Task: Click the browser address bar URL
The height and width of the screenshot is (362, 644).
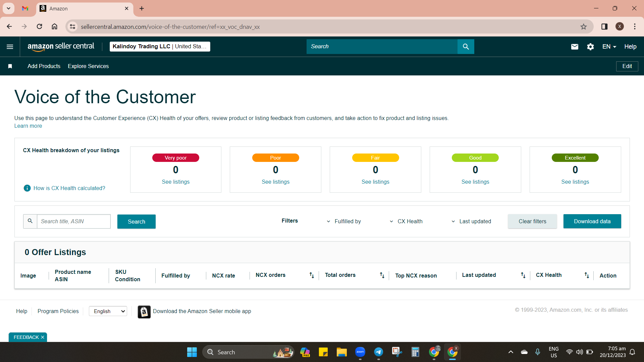Action: (x=170, y=27)
